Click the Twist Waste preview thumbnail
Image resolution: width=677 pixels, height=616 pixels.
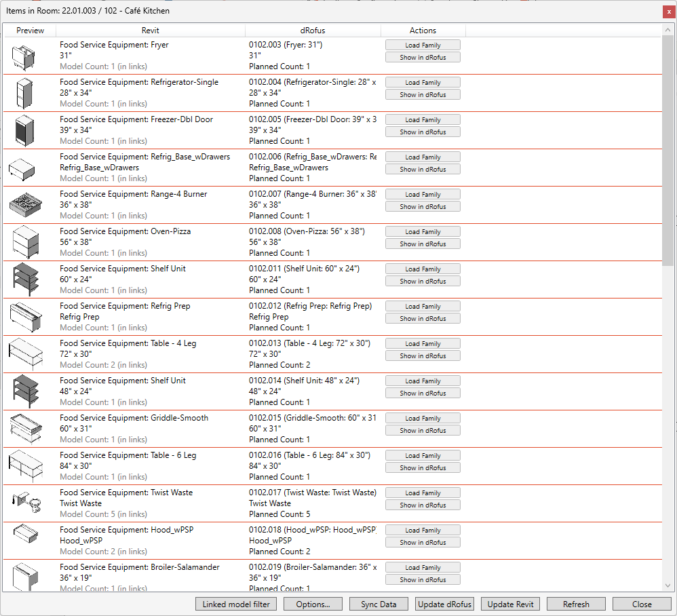24,503
